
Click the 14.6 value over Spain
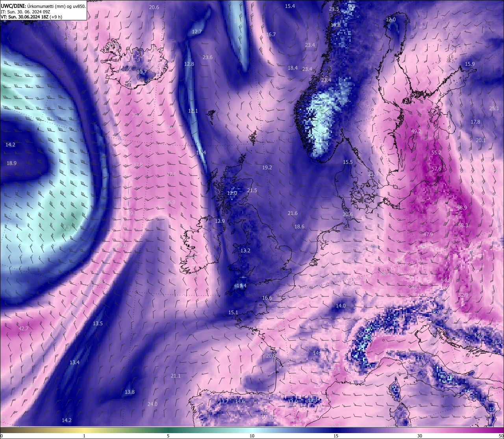click(240, 401)
